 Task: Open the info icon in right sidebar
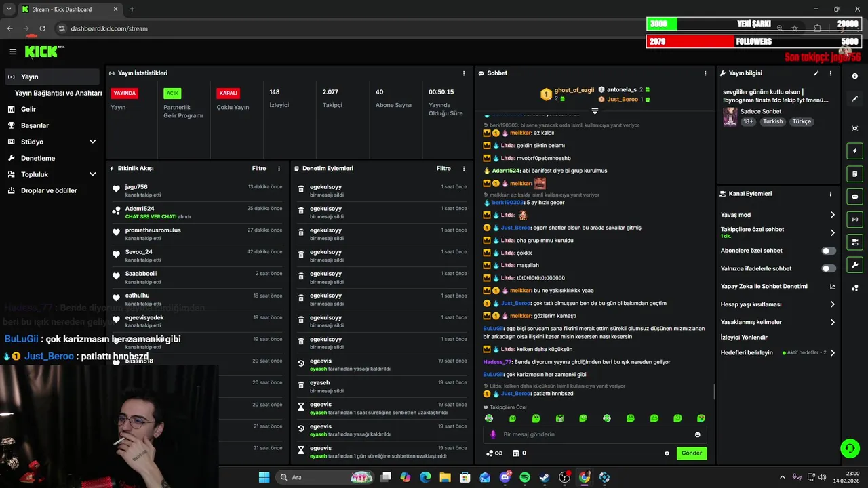click(x=854, y=76)
